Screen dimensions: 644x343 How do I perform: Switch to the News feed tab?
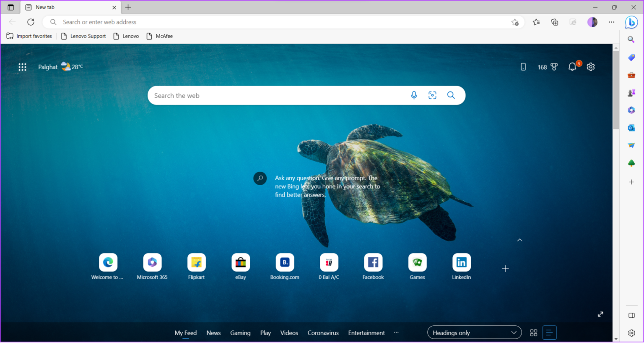point(213,333)
